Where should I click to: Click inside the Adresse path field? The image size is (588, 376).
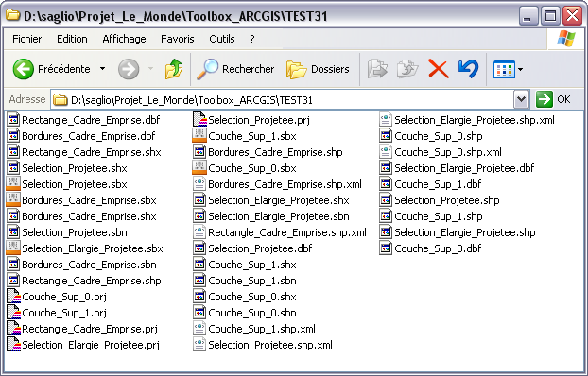tap(282, 100)
